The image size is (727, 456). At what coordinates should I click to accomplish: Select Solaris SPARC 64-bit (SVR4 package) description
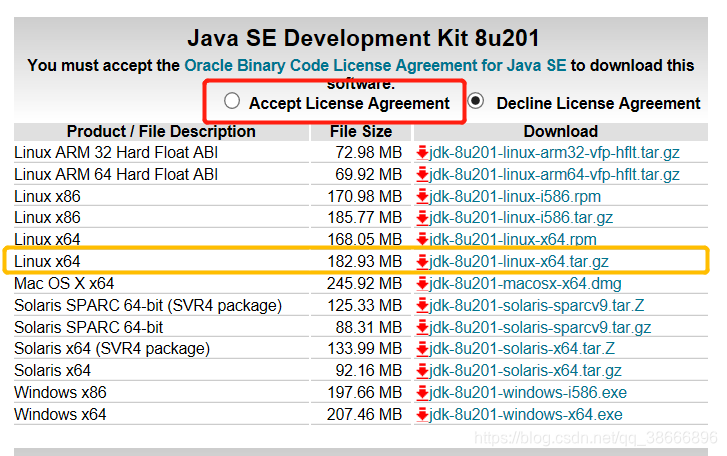tap(148, 305)
